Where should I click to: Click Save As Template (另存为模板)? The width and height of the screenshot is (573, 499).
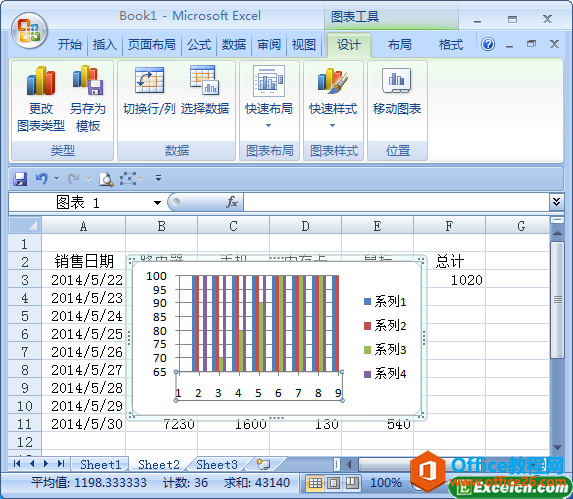click(x=88, y=99)
